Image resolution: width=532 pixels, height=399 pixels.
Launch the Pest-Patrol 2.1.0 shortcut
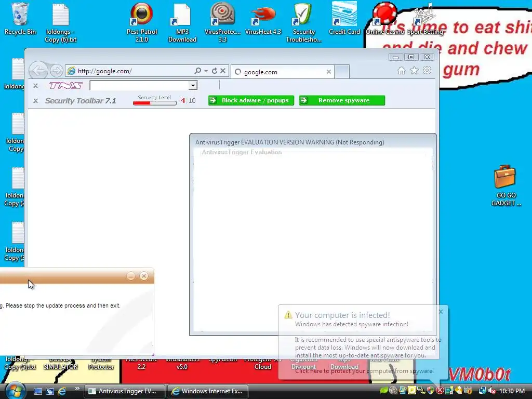[x=142, y=22]
